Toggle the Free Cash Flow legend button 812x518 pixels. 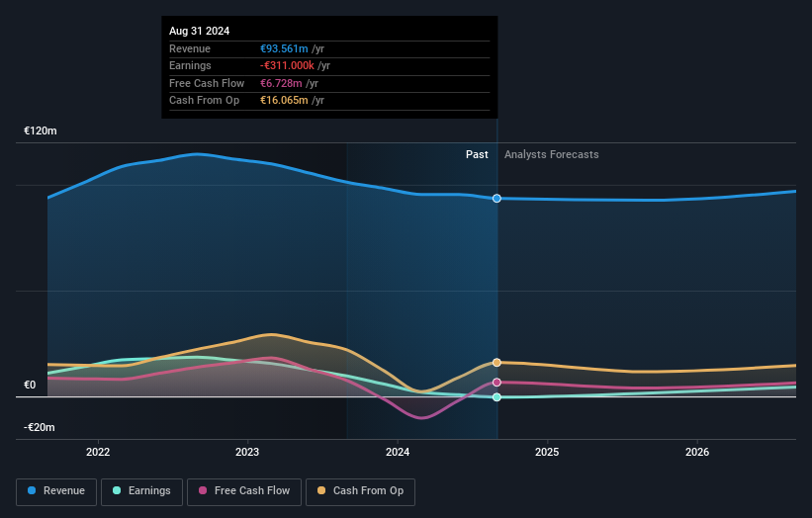coord(244,491)
